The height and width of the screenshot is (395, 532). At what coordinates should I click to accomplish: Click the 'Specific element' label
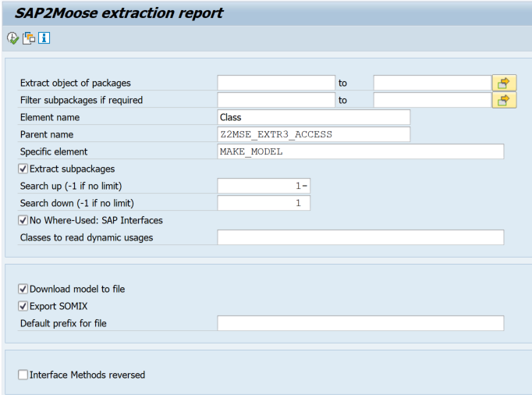coord(54,151)
